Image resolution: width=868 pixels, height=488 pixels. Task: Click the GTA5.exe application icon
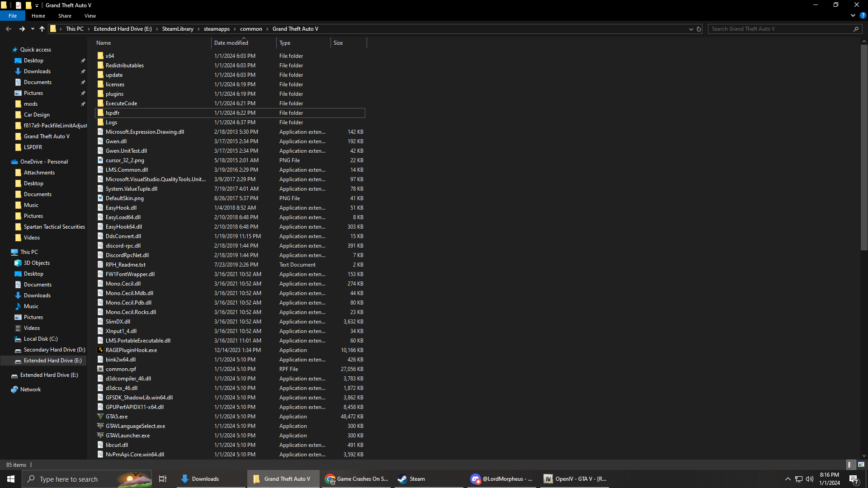tap(100, 417)
